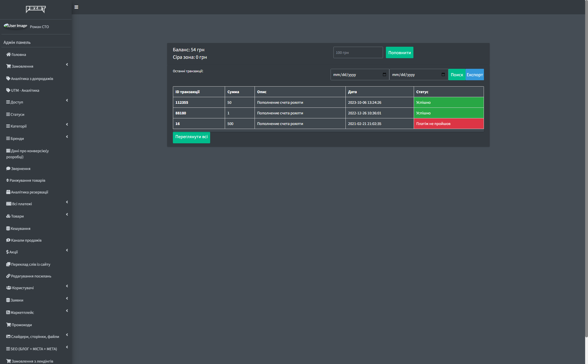The height and width of the screenshot is (364, 588).
Task: Click the Роман СТО user name
Action: [40, 27]
